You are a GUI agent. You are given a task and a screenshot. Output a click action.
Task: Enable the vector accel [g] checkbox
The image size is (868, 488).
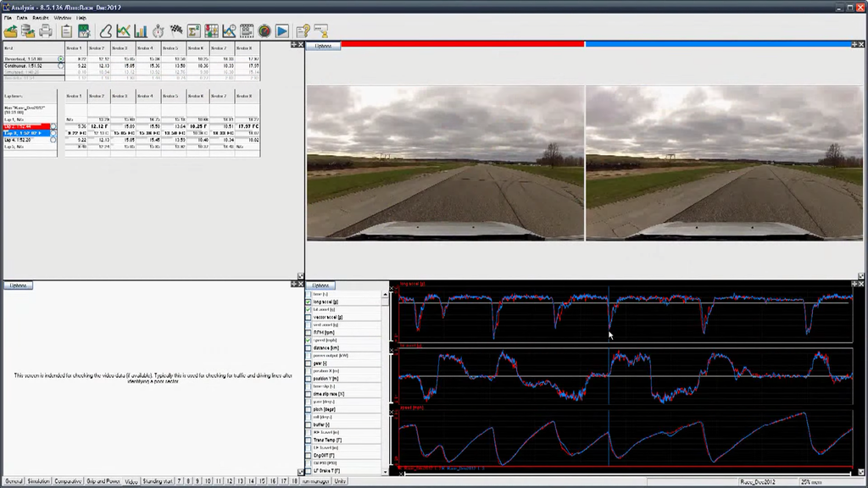coord(309,317)
